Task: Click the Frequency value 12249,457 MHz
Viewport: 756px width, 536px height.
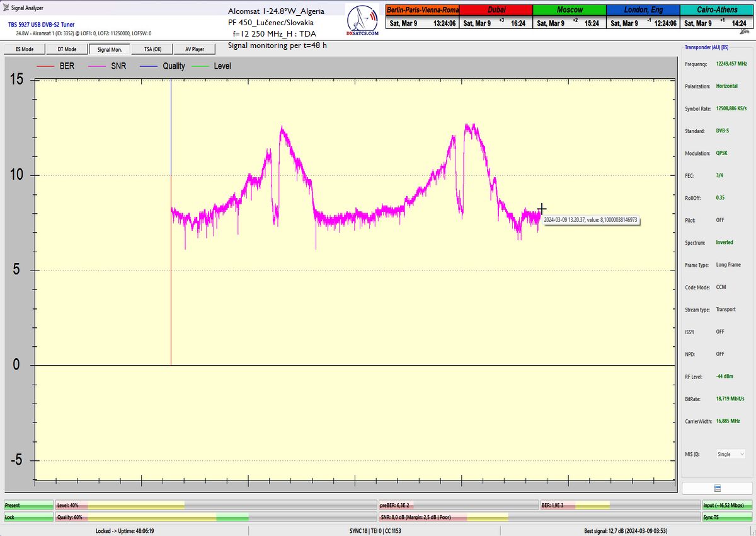Action: (x=731, y=64)
